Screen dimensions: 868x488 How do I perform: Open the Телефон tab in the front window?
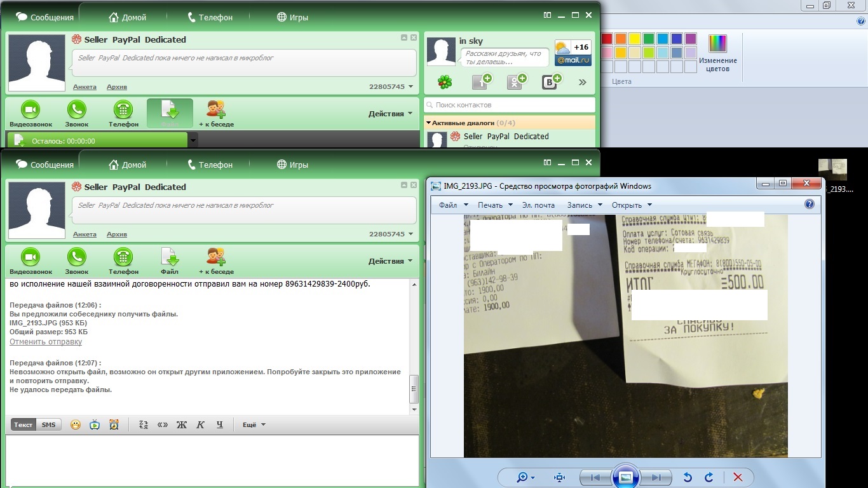[x=210, y=165]
